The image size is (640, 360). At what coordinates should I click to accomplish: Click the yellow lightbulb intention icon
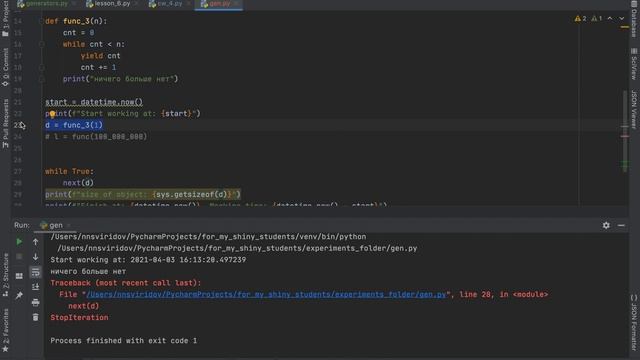(52, 114)
